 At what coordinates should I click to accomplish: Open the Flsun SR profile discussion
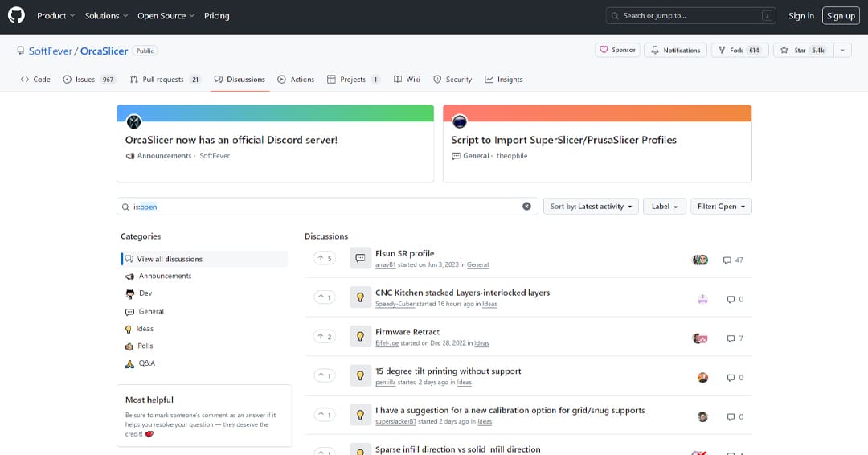pos(404,253)
